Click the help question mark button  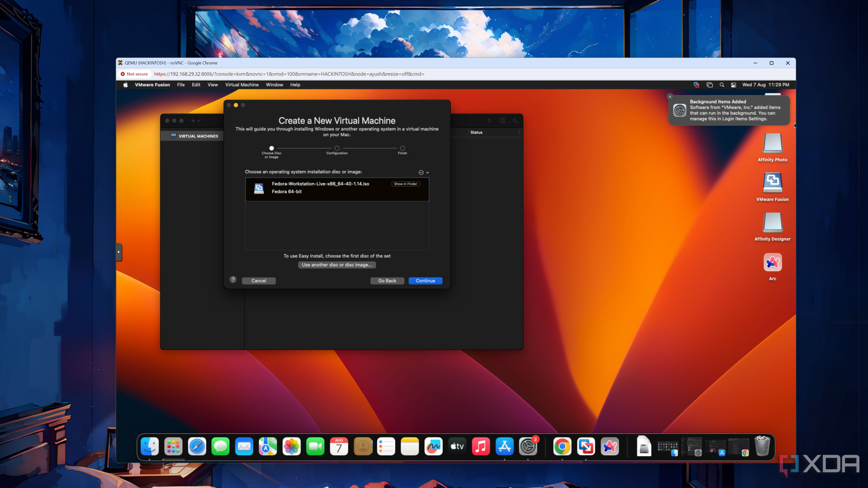pyautogui.click(x=233, y=280)
